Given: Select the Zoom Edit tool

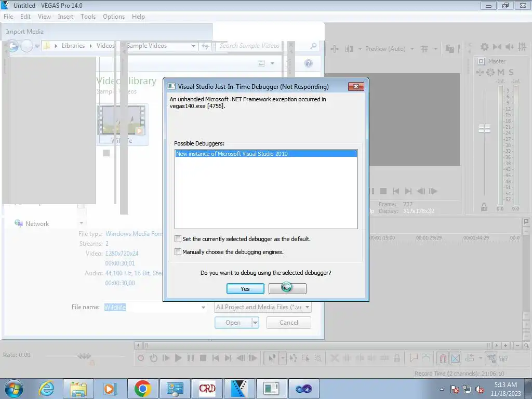Looking at the screenshot, I should coord(318,358).
